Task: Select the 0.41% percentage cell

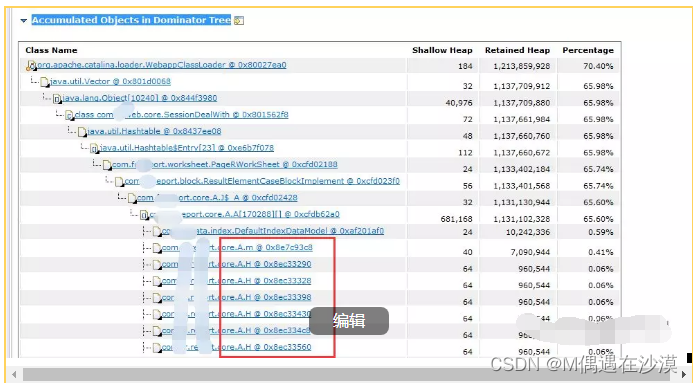Action: [600, 252]
